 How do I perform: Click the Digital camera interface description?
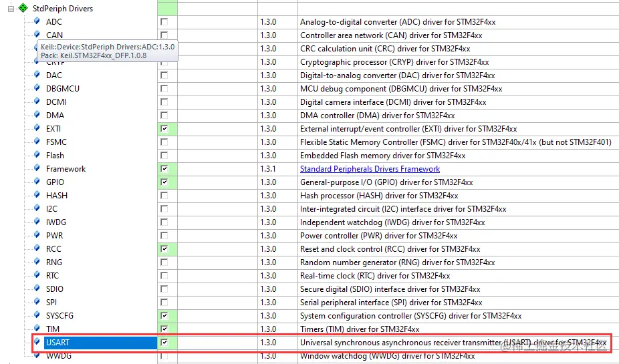pyautogui.click(x=393, y=102)
